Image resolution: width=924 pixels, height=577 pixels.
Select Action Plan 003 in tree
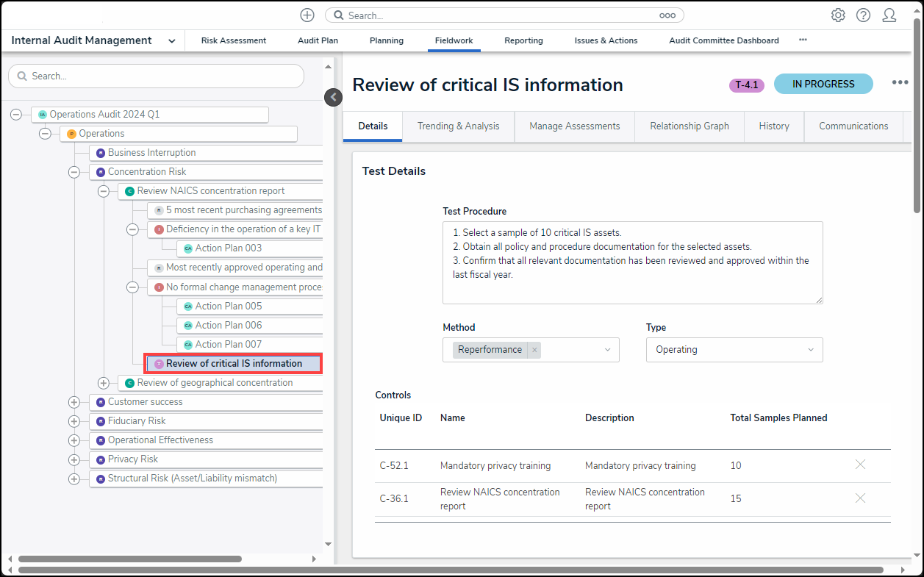click(x=228, y=248)
